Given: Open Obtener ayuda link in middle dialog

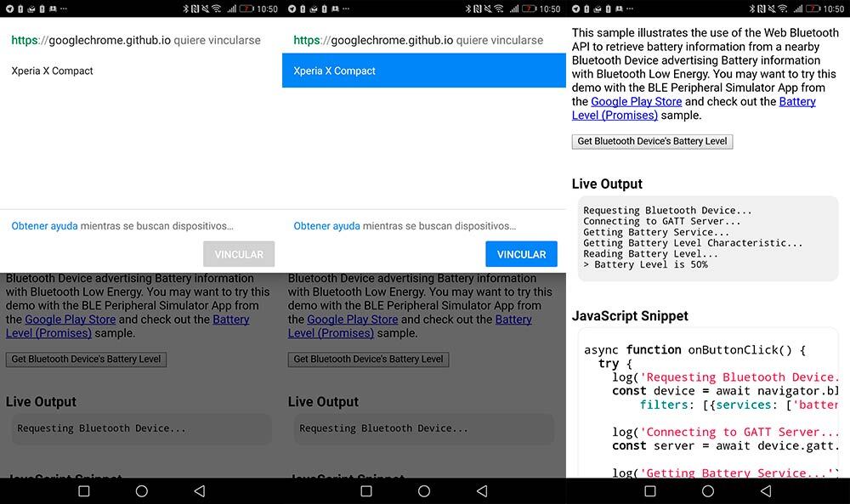Looking at the screenshot, I should click(326, 226).
